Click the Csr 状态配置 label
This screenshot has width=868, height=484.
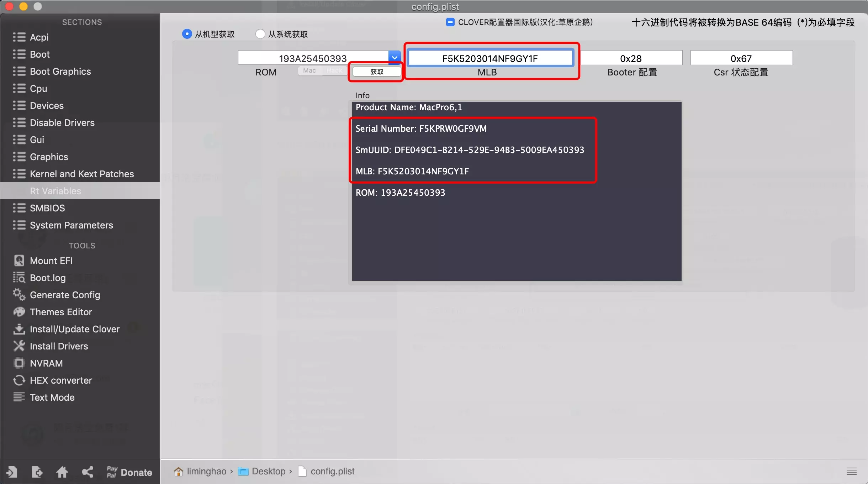point(741,73)
